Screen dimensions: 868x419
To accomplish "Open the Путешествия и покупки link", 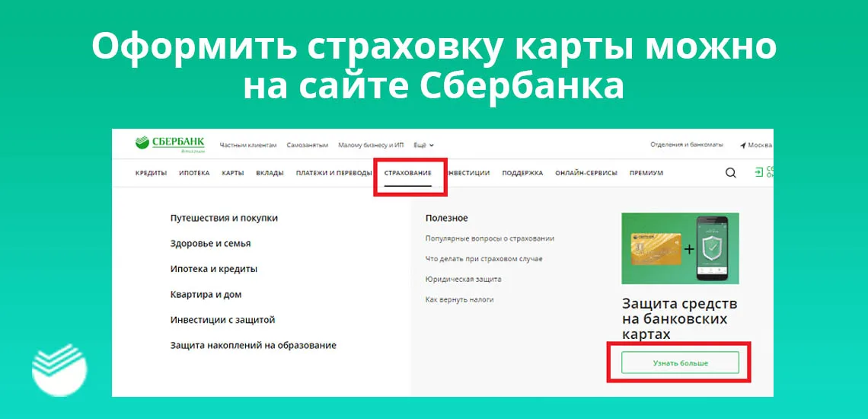I will click(x=224, y=218).
